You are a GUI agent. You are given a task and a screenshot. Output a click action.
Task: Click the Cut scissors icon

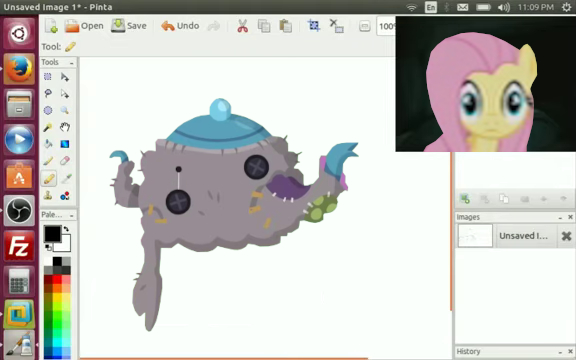(242, 26)
